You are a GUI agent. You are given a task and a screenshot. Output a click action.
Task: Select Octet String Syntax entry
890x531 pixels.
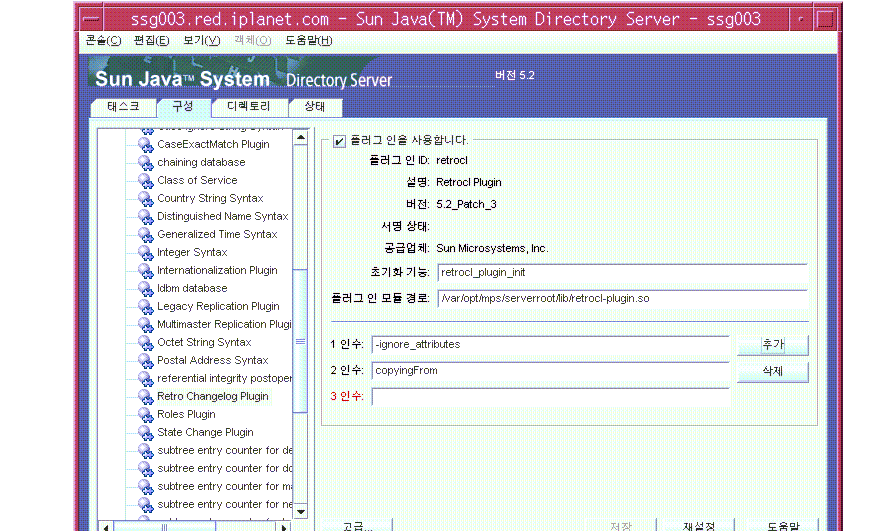tap(204, 342)
